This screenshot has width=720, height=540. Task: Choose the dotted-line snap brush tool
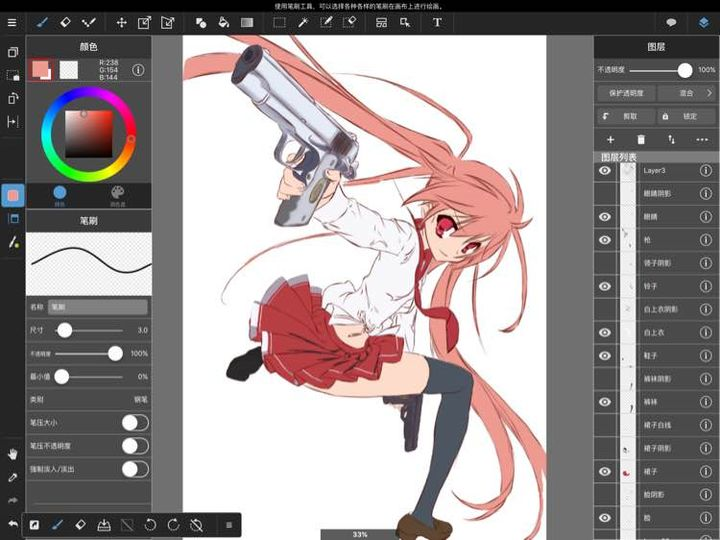(x=88, y=22)
